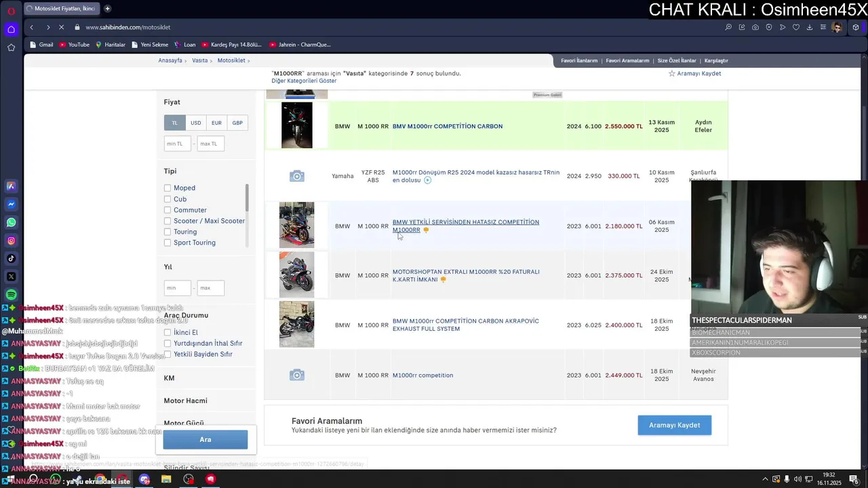Open Aria AI icon in sidebar
The width and height of the screenshot is (868, 488).
pyautogui.click(x=11, y=186)
